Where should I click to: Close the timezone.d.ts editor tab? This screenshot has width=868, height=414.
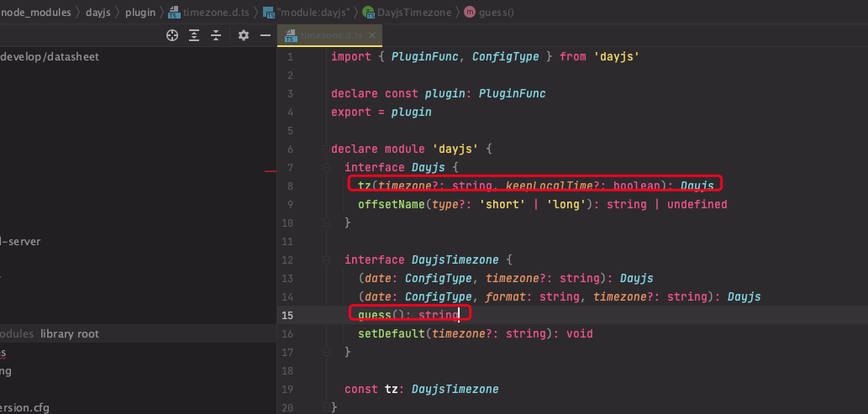pyautogui.click(x=372, y=35)
